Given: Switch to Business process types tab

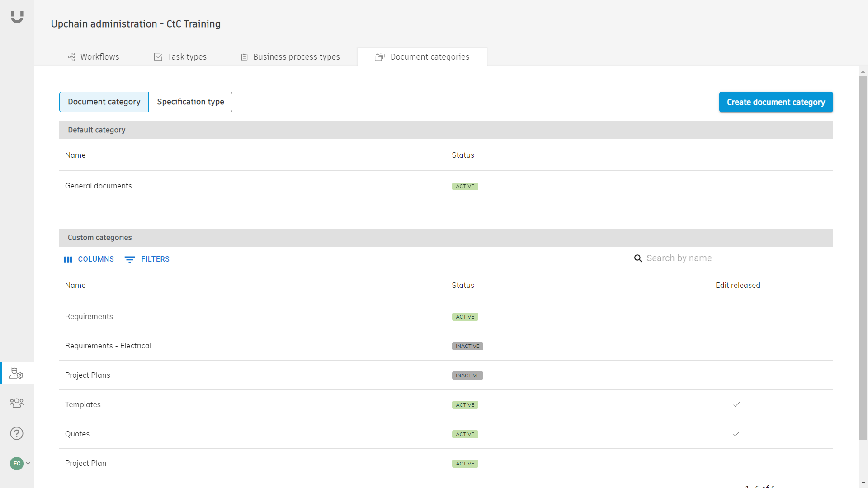Looking at the screenshot, I should (x=290, y=57).
